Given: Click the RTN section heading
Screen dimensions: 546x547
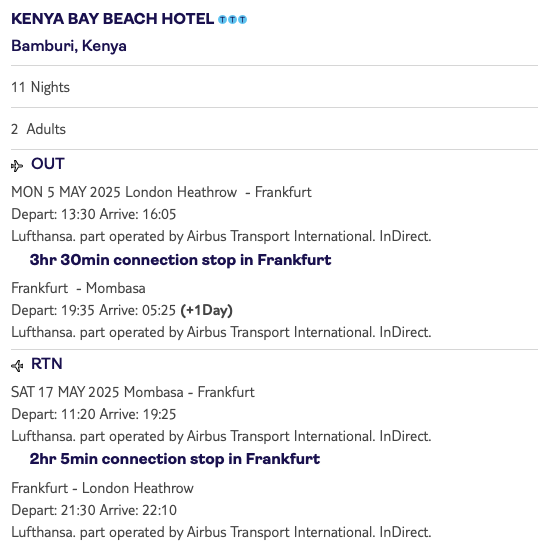Looking at the screenshot, I should point(47,364).
